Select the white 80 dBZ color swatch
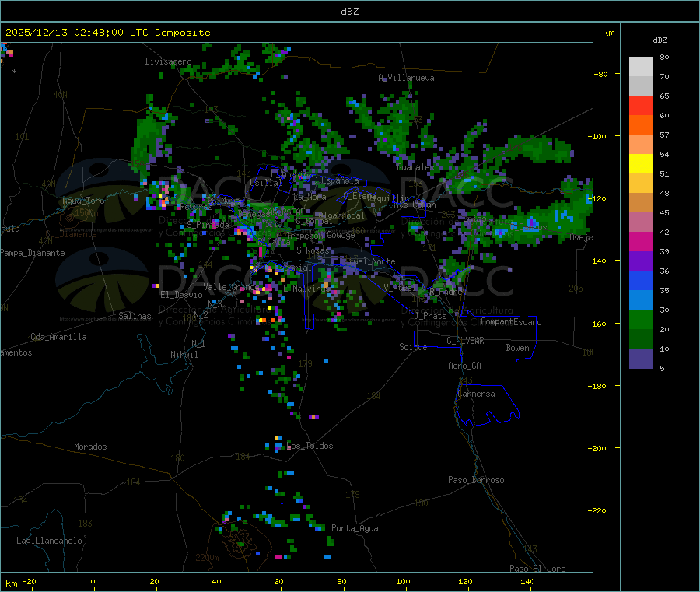Image resolution: width=700 pixels, height=592 pixels. 641,67
